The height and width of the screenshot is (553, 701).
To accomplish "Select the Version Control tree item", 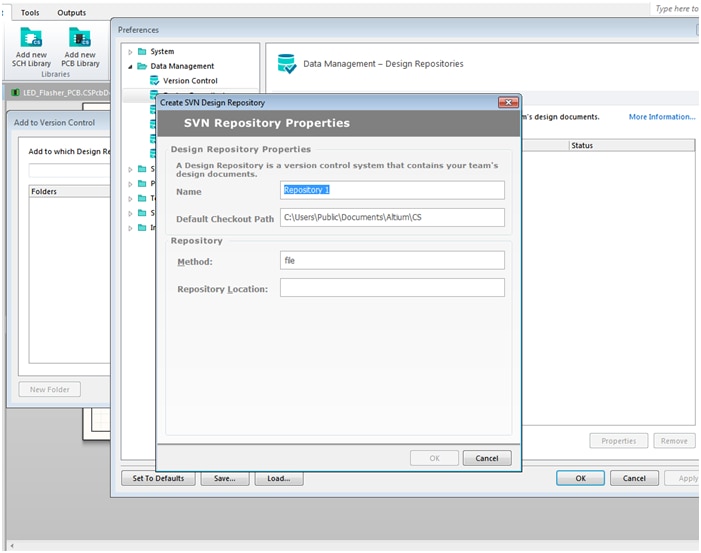I will (190, 80).
